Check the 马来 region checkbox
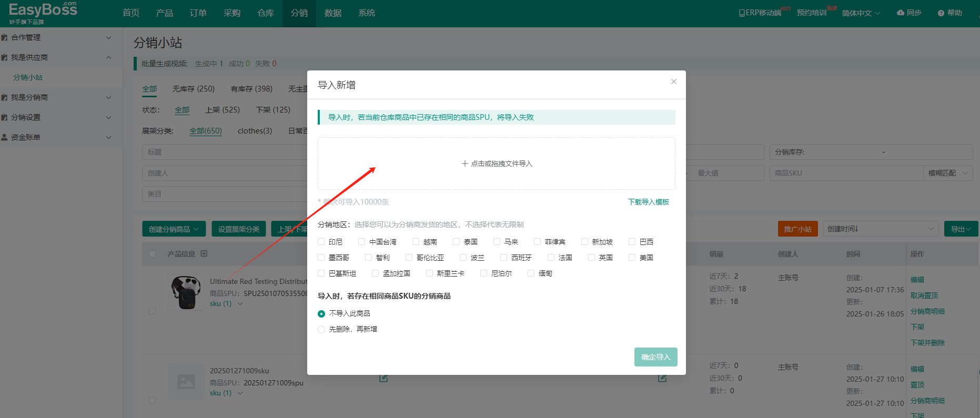This screenshot has height=418, width=980. [497, 242]
